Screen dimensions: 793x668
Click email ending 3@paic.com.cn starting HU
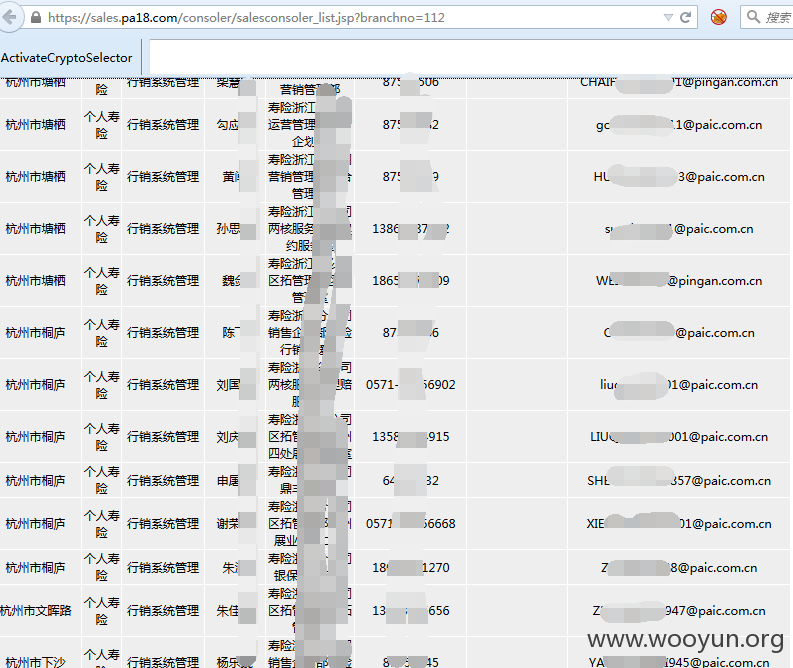tap(679, 176)
